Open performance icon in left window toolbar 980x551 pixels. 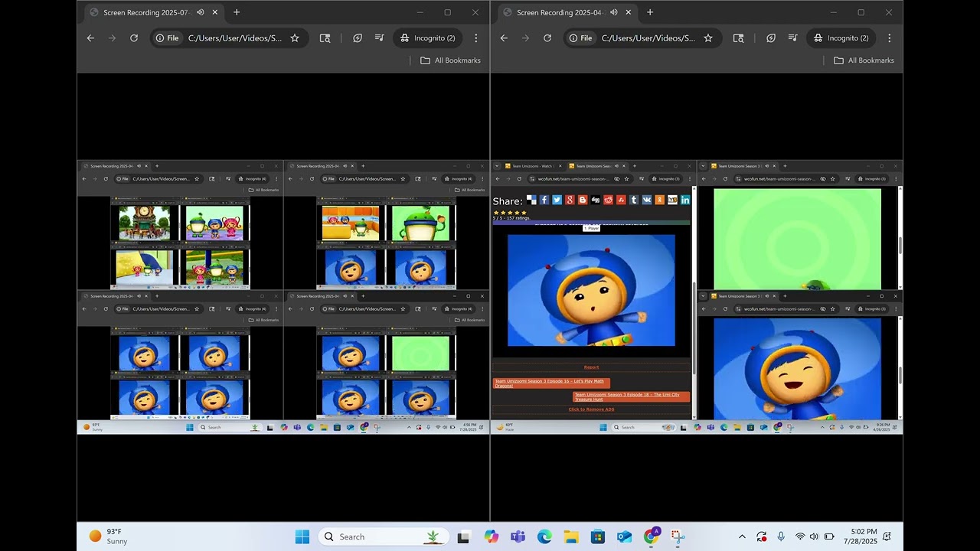point(358,38)
